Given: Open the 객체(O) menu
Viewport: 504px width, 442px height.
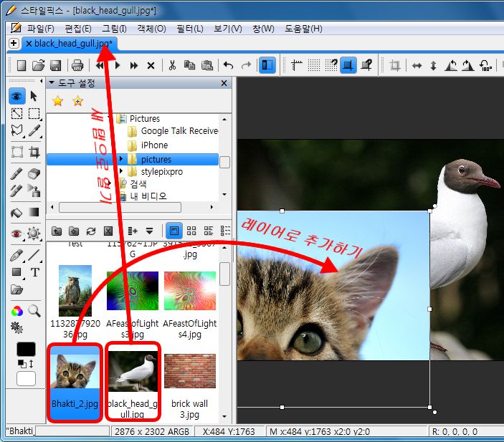Looking at the screenshot, I should coord(151,29).
